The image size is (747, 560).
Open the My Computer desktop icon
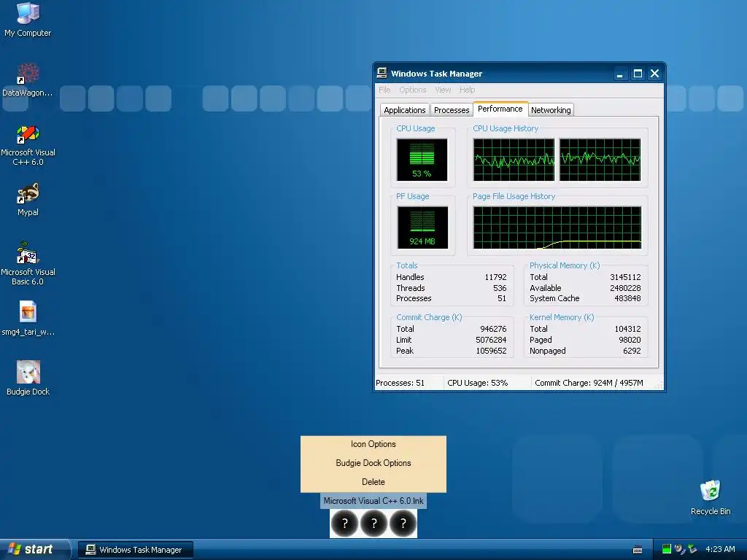[28, 20]
